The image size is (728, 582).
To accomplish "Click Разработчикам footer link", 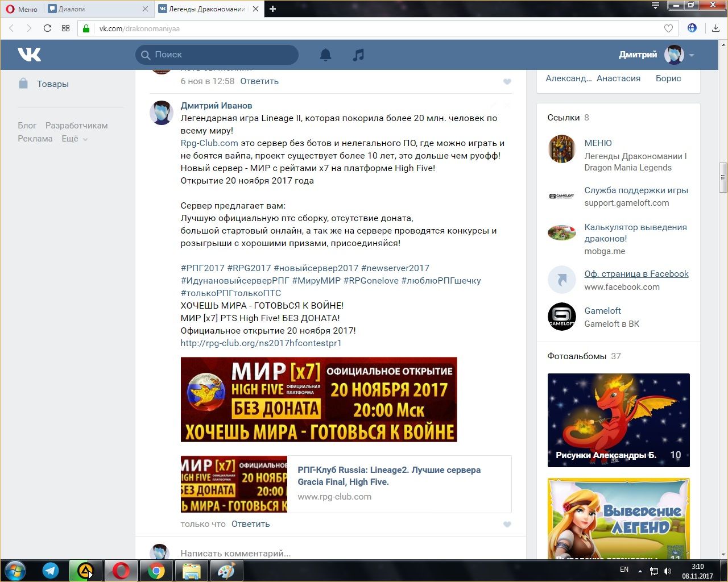I will 77,126.
